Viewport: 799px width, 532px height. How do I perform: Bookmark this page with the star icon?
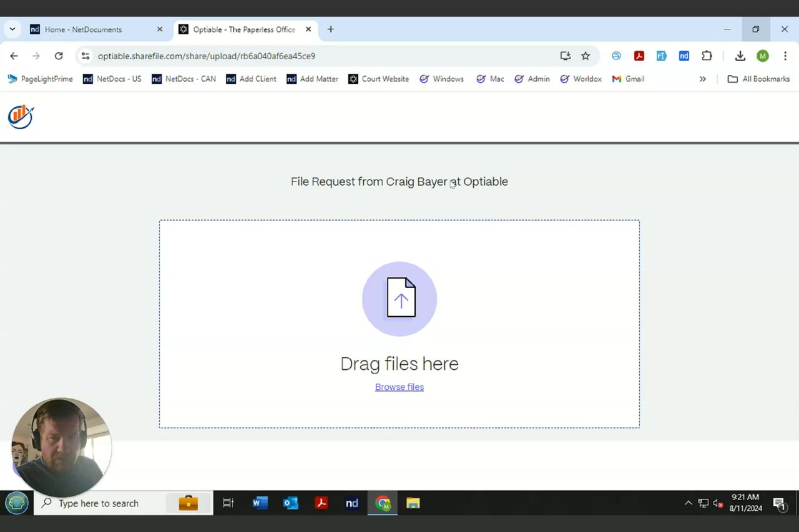(586, 56)
